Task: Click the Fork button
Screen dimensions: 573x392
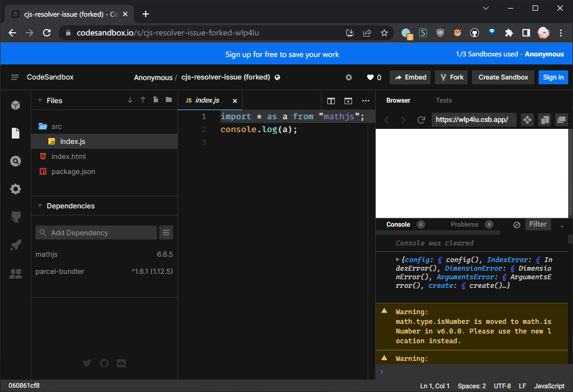Action: pos(451,77)
